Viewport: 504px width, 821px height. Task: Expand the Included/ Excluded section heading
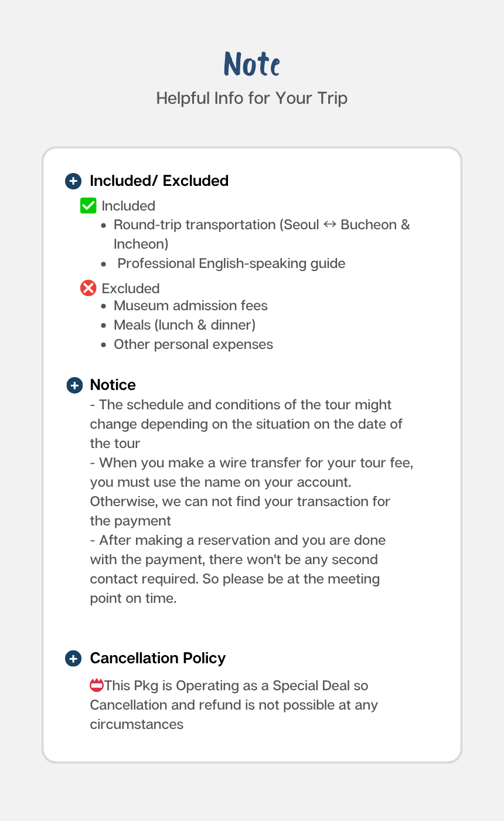(159, 181)
